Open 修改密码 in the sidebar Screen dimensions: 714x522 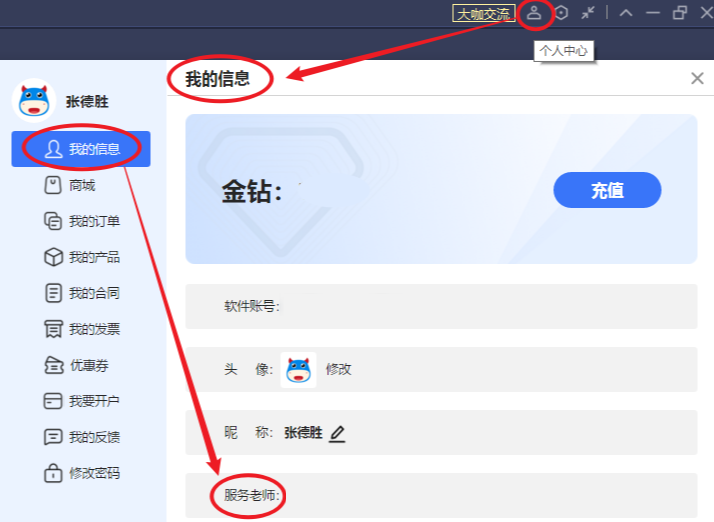tap(82, 473)
